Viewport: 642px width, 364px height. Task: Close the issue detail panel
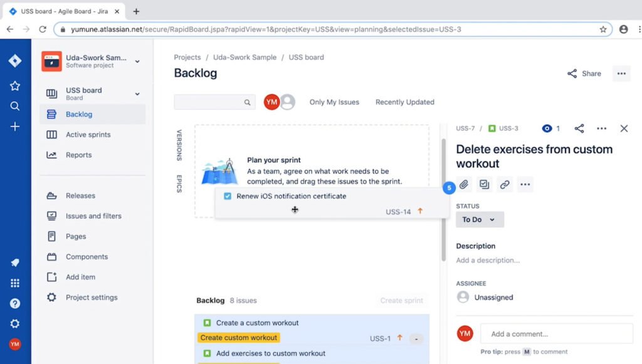coord(624,128)
